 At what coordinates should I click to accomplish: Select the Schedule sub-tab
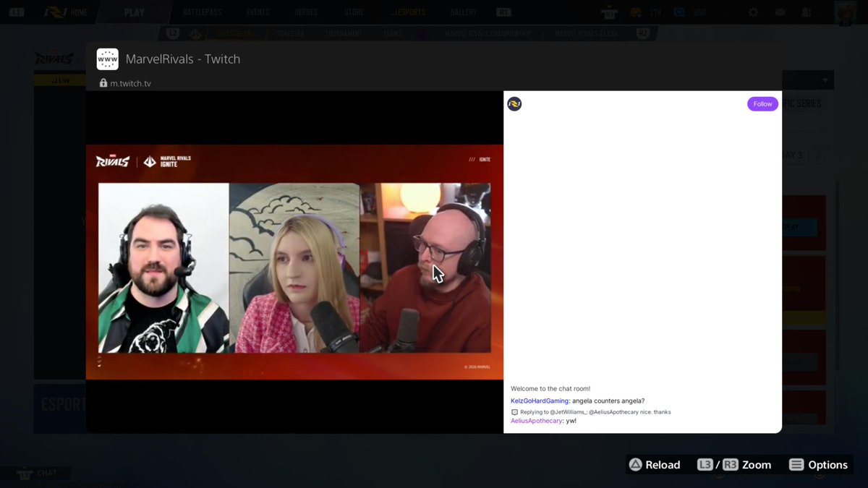pos(290,34)
